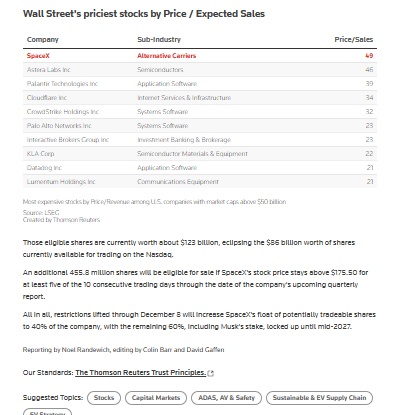The width and height of the screenshot is (410, 415).
Task: Click the KLA Corp row
Action: [200, 154]
